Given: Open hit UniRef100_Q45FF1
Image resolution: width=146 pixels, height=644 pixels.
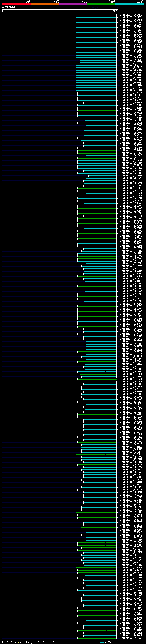Looking at the screenshot, I should tap(131, 15).
